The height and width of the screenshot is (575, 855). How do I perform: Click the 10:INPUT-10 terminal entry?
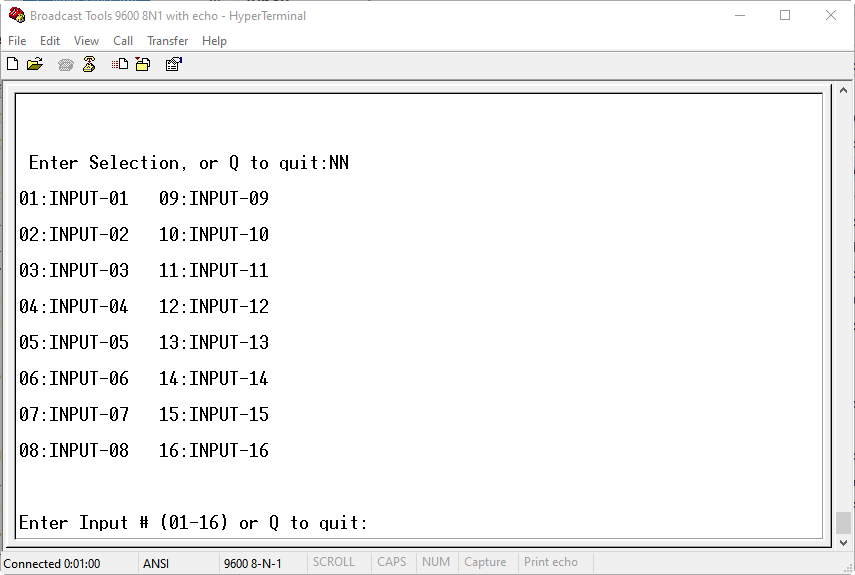coord(214,234)
